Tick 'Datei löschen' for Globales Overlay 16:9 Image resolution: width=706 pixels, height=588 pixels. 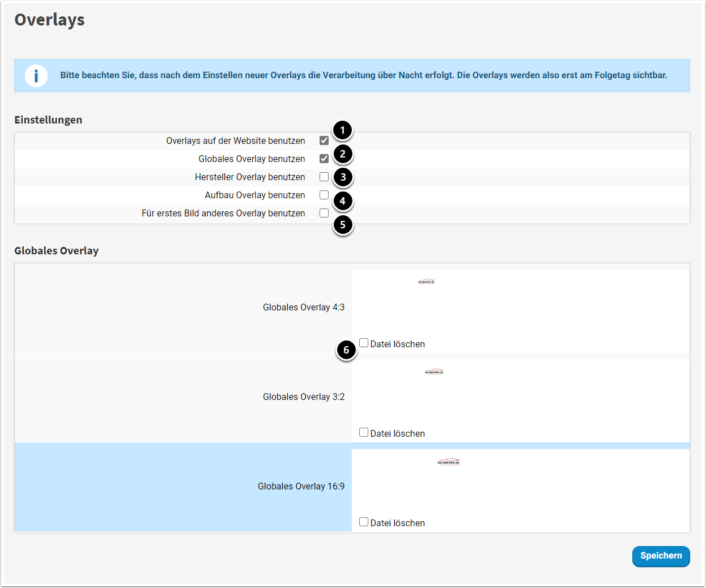tap(364, 522)
